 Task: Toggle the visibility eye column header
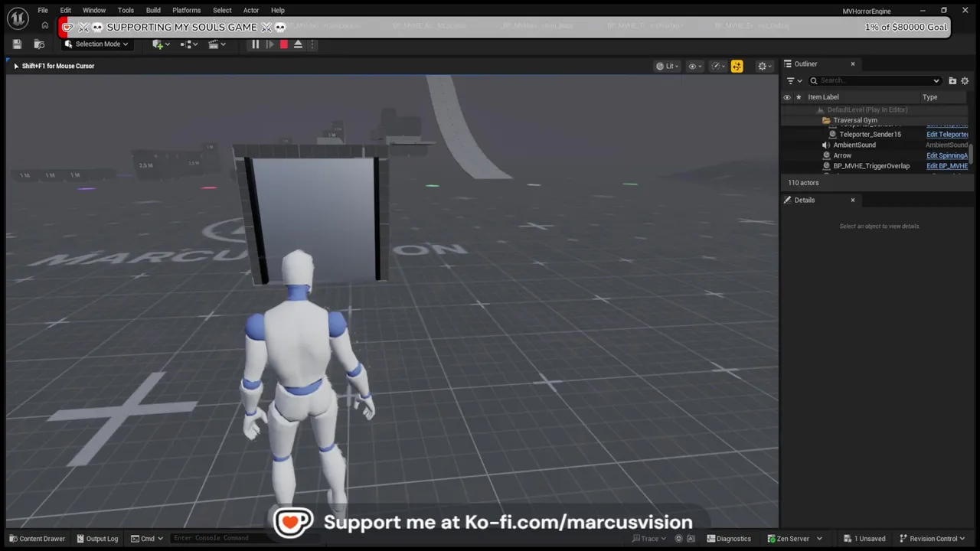[786, 97]
